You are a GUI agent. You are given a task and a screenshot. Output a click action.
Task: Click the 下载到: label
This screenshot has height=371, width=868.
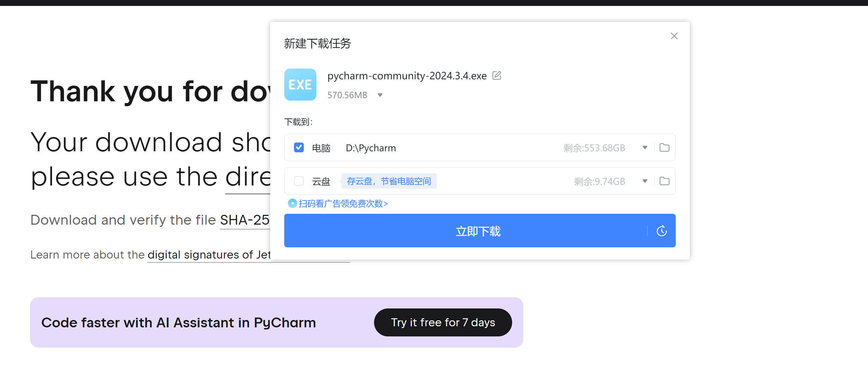299,122
